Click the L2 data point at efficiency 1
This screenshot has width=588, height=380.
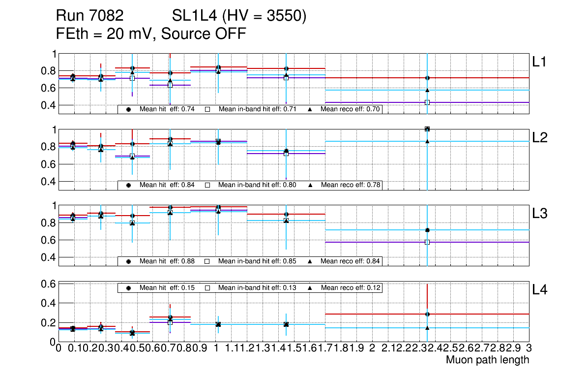(427, 129)
